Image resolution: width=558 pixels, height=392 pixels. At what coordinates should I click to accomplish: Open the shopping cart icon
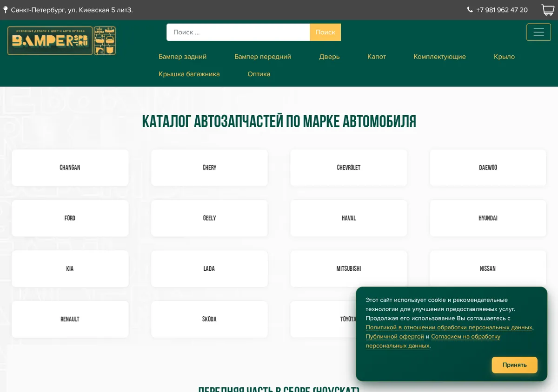548,10
